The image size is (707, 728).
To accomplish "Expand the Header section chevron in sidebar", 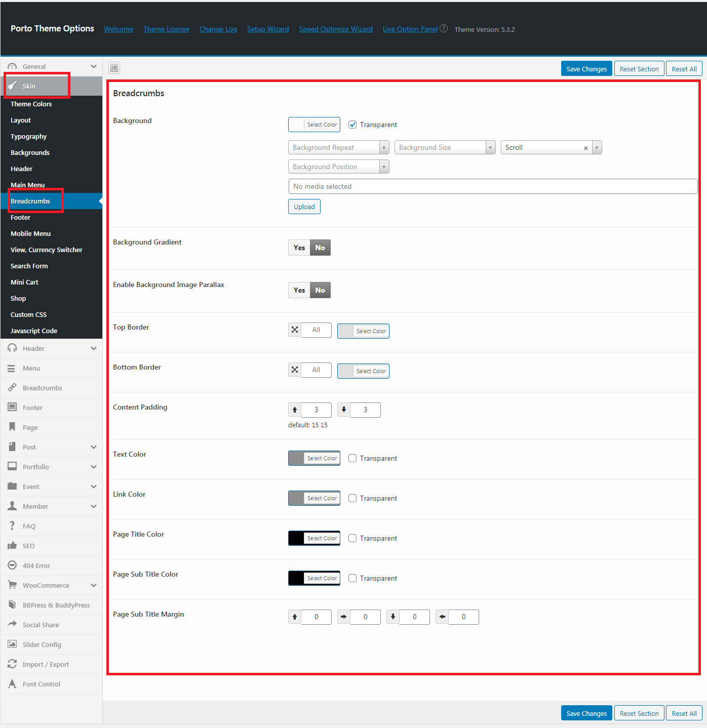I will (x=94, y=348).
